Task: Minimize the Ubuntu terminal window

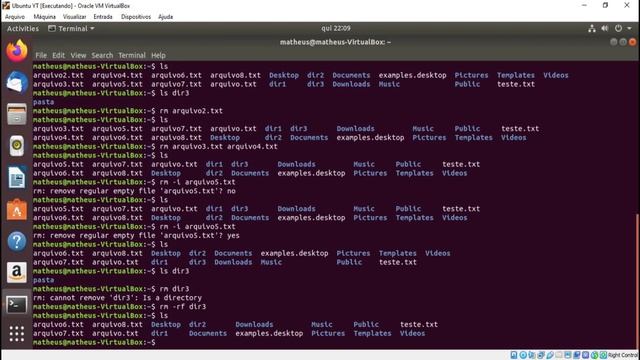Action: [x=613, y=42]
